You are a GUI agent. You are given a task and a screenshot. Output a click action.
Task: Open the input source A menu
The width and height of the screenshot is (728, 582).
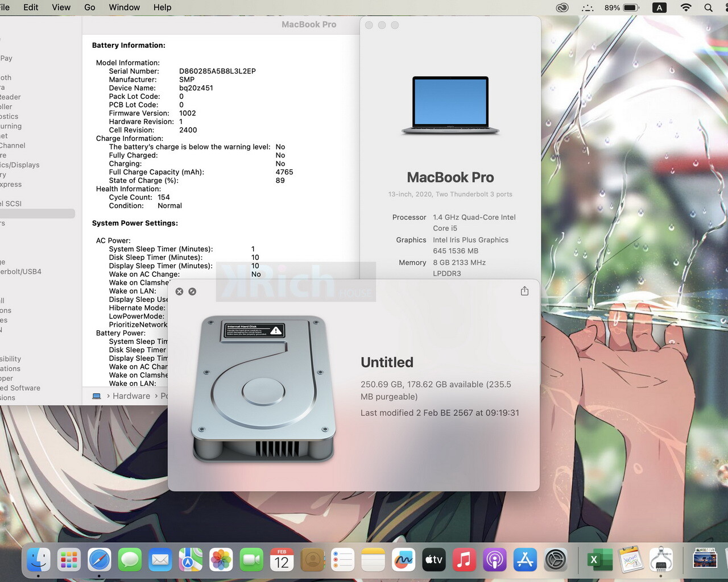(x=659, y=7)
